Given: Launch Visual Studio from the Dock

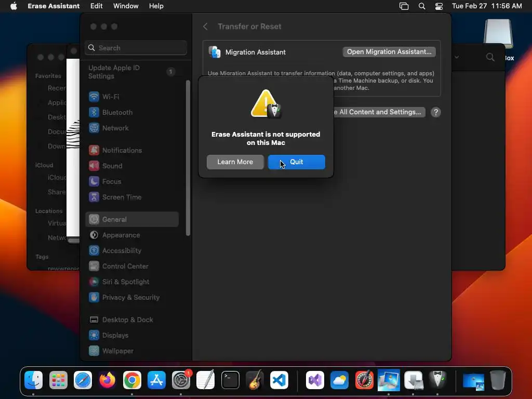Looking at the screenshot, I should pos(315,380).
